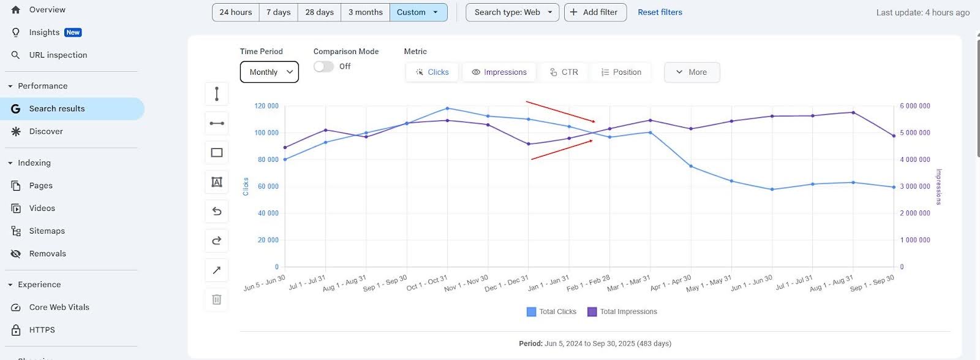Select the rectangle drawing tool
The height and width of the screenshot is (360, 980).
[x=216, y=153]
